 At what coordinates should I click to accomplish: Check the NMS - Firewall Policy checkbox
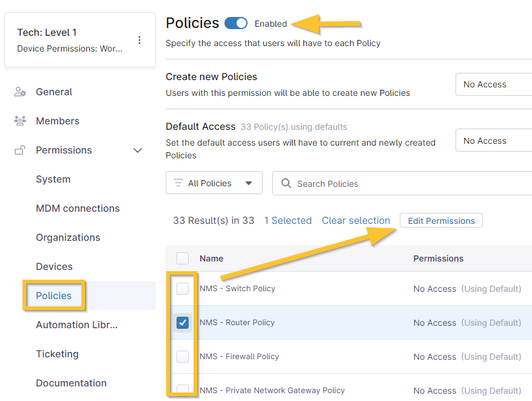tap(183, 357)
